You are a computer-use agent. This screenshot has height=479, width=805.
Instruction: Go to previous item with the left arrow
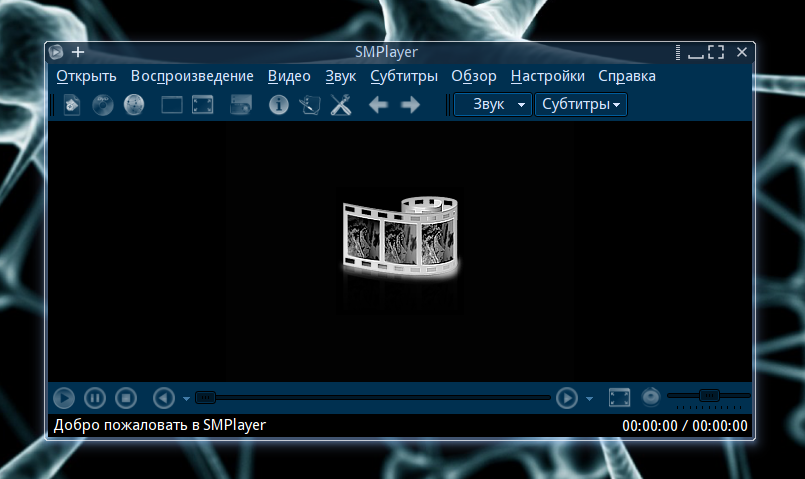(378, 105)
